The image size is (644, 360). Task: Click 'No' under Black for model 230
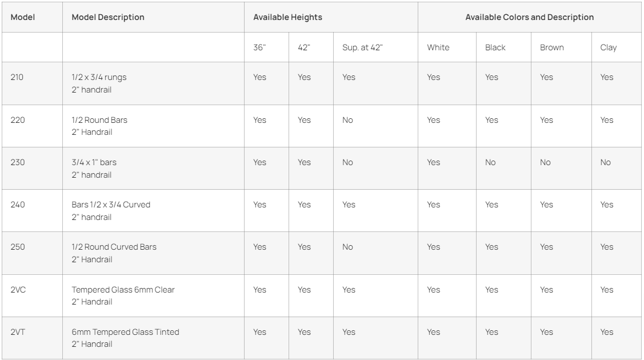tap(490, 162)
